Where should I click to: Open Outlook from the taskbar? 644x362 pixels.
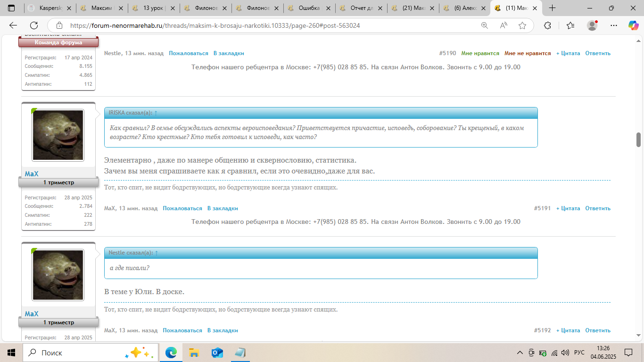[217, 353]
